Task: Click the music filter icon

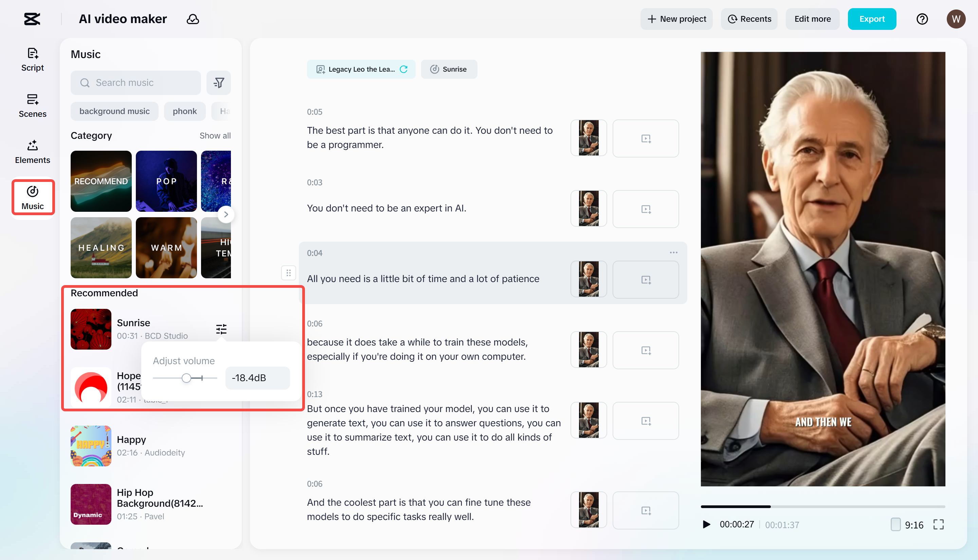Action: coord(219,83)
